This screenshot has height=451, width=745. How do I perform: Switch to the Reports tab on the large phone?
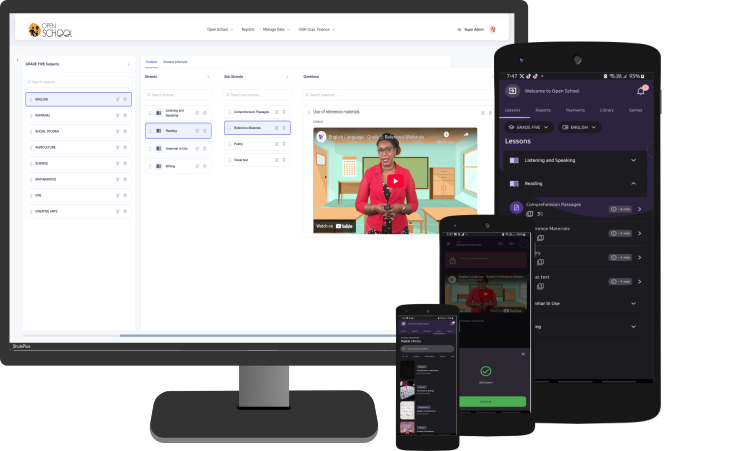[x=543, y=110]
